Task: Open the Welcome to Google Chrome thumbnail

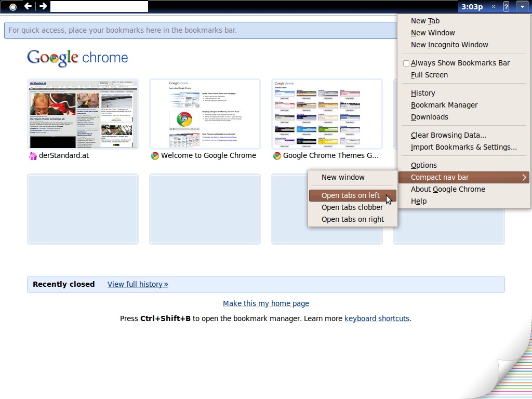Action: pos(205,114)
